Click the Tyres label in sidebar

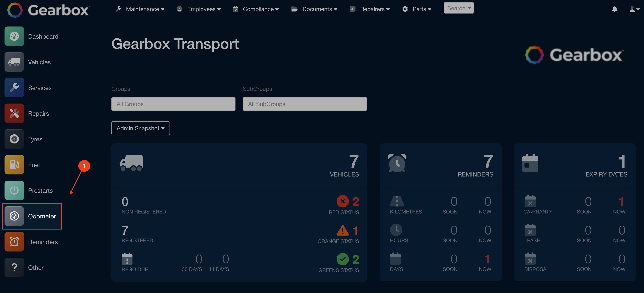pos(35,139)
